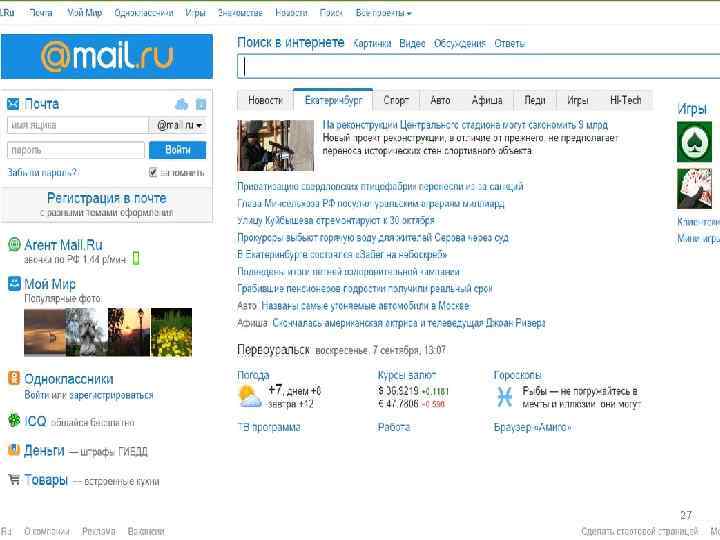Open the Pisces horoscope icon
The height and width of the screenshot is (540, 720).
coord(504,397)
